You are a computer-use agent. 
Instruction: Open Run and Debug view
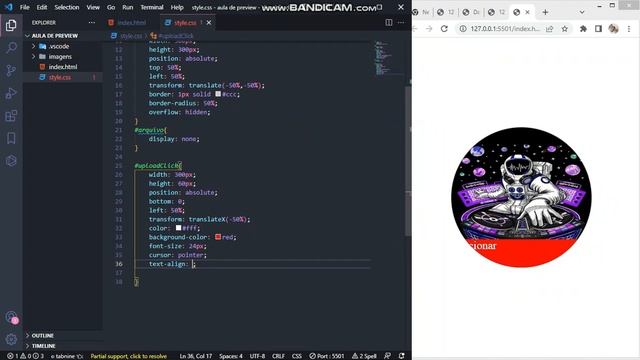[x=11, y=93]
